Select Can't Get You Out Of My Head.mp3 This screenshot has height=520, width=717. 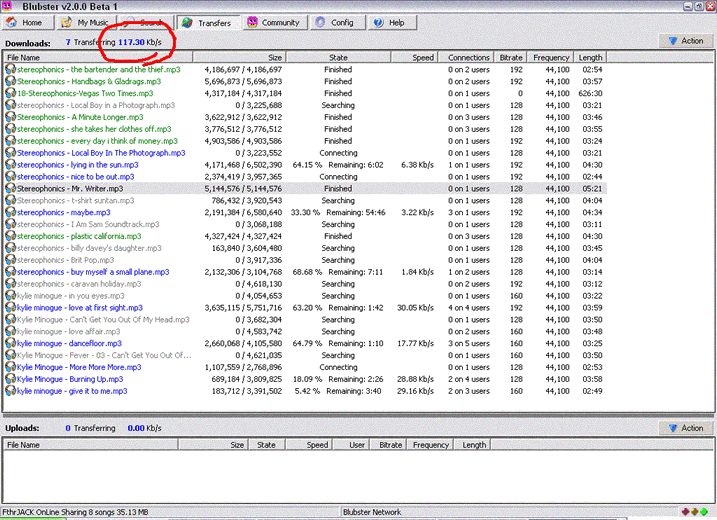(305, 319)
